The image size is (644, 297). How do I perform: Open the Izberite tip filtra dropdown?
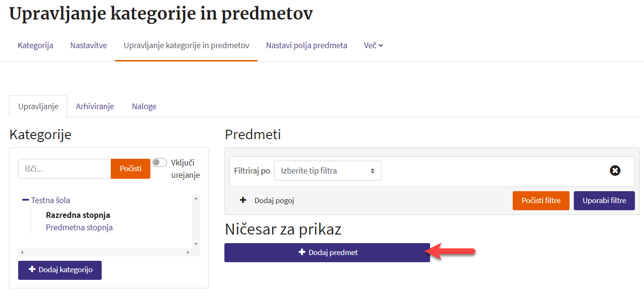327,171
